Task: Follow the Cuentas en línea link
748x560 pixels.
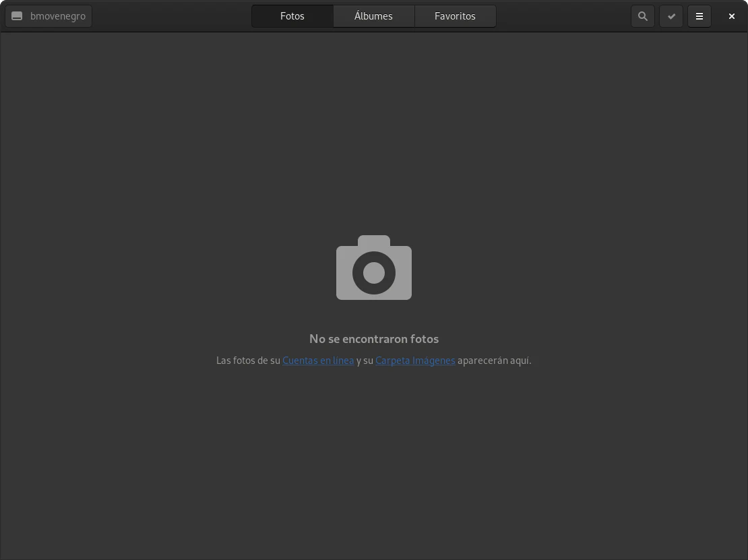Action: point(318,361)
